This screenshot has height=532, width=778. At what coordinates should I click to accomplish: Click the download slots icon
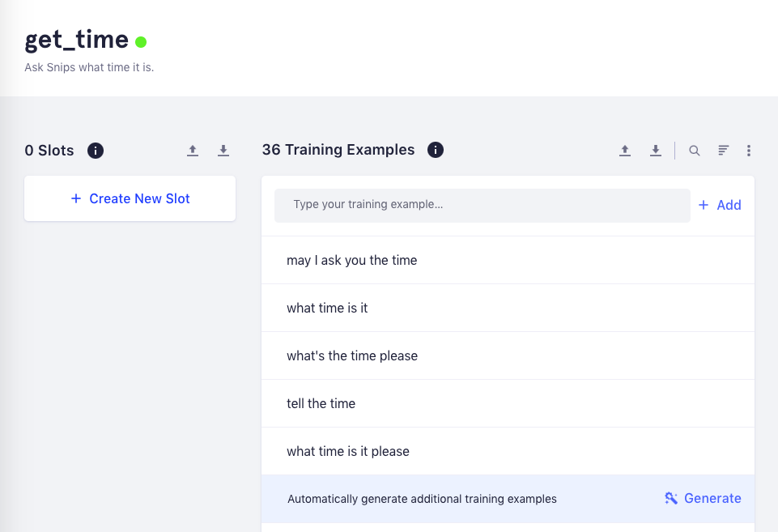pyautogui.click(x=223, y=151)
